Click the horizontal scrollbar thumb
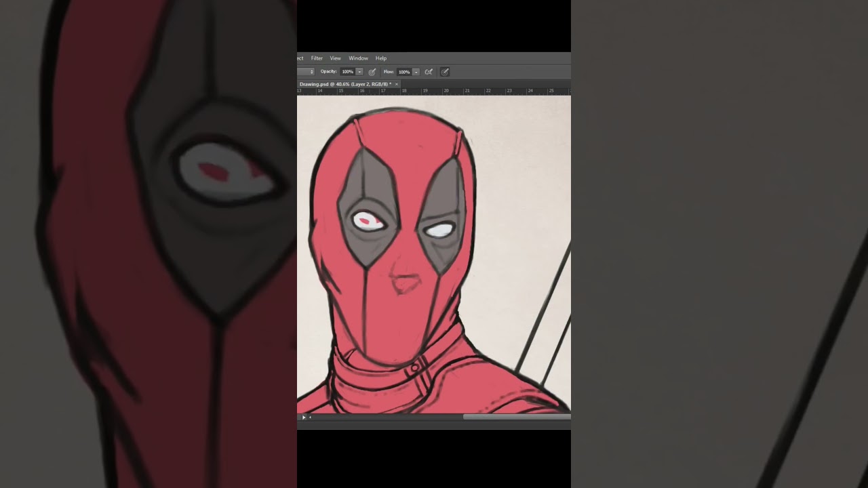Viewport: 868px width, 488px height. click(517, 417)
